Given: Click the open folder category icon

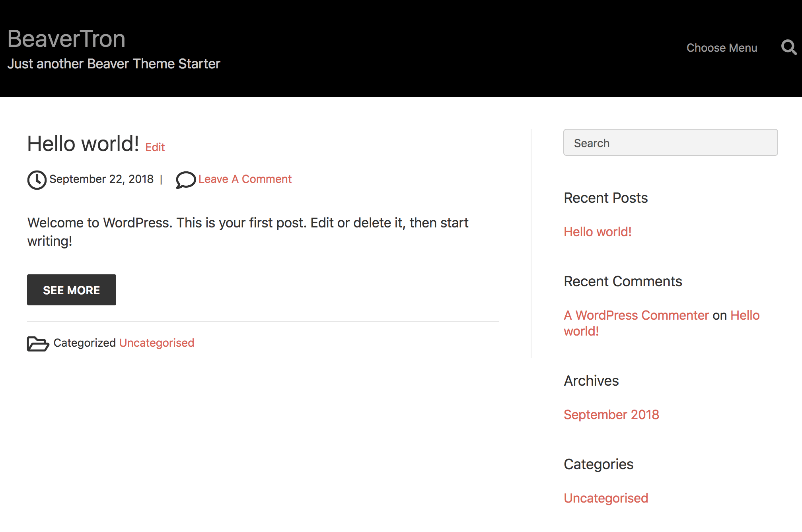Looking at the screenshot, I should pyautogui.click(x=38, y=344).
